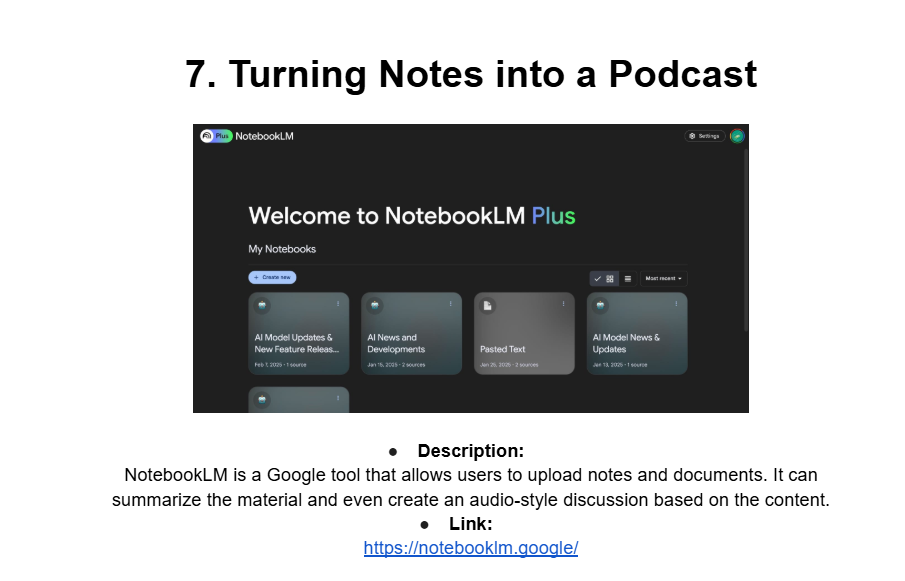Click the Feb 7, 2025 · 1 source text

[281, 365]
